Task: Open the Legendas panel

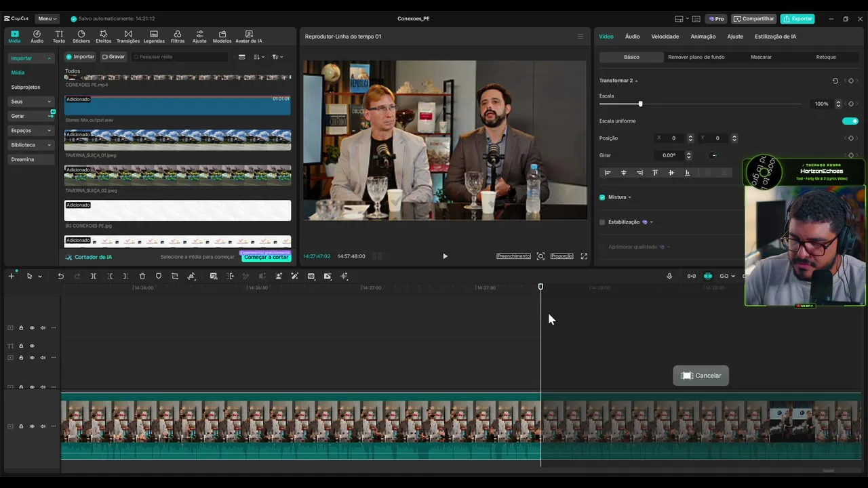Action: tap(154, 37)
